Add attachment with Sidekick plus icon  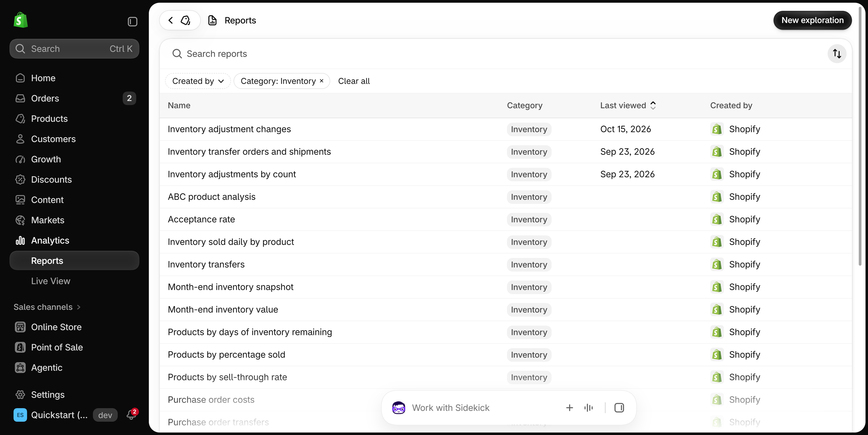[x=569, y=408]
